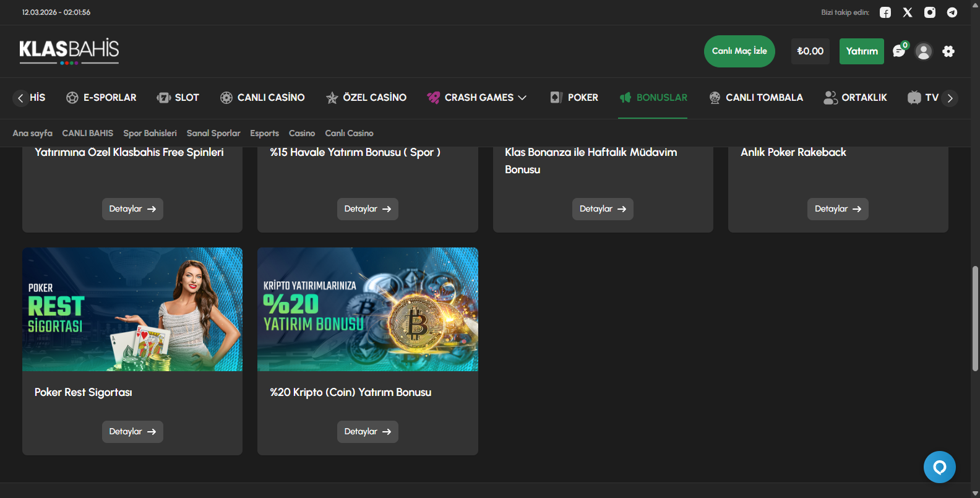Open the Facebook social icon

(885, 12)
